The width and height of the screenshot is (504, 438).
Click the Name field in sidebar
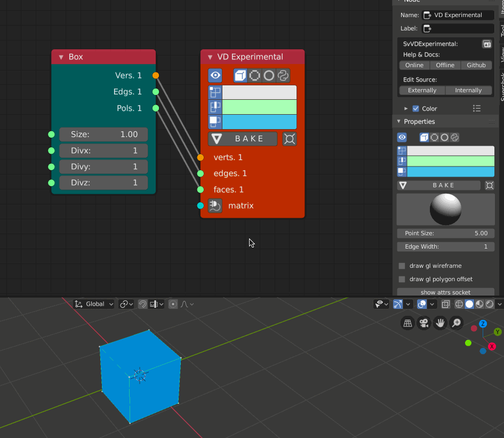point(458,15)
